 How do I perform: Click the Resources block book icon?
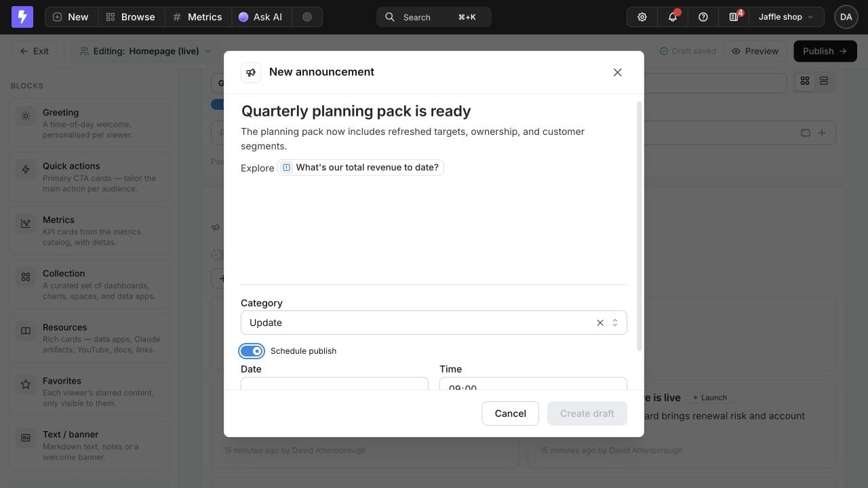tap(26, 331)
